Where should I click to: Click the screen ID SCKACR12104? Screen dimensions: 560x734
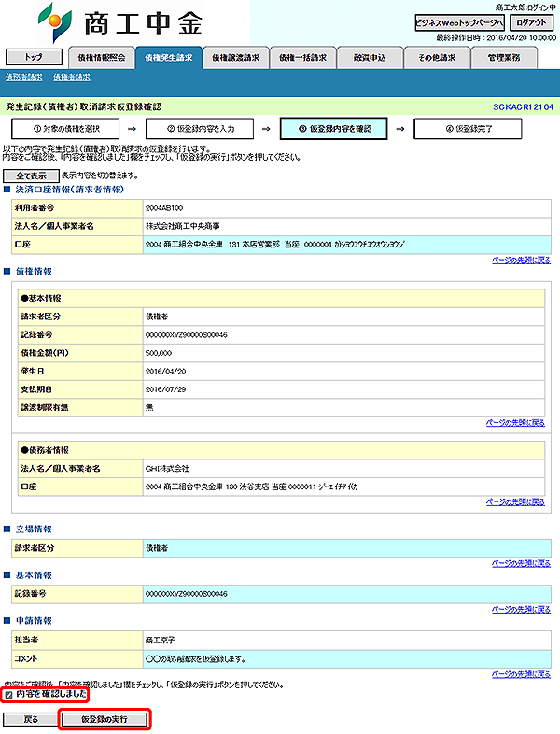523,107
